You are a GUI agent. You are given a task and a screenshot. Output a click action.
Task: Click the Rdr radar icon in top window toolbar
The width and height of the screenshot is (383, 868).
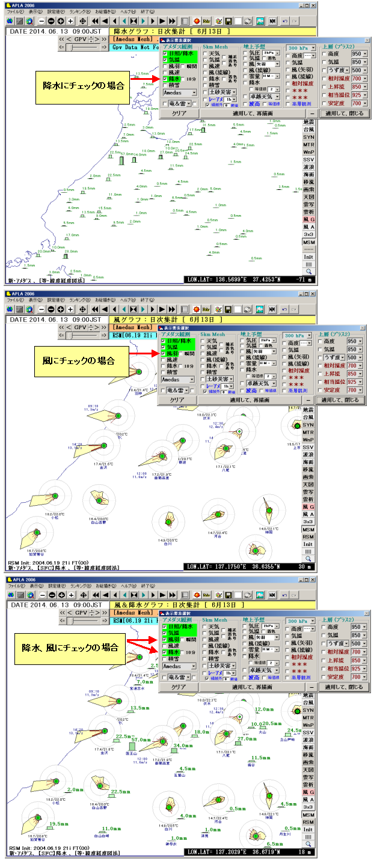tap(207, 22)
